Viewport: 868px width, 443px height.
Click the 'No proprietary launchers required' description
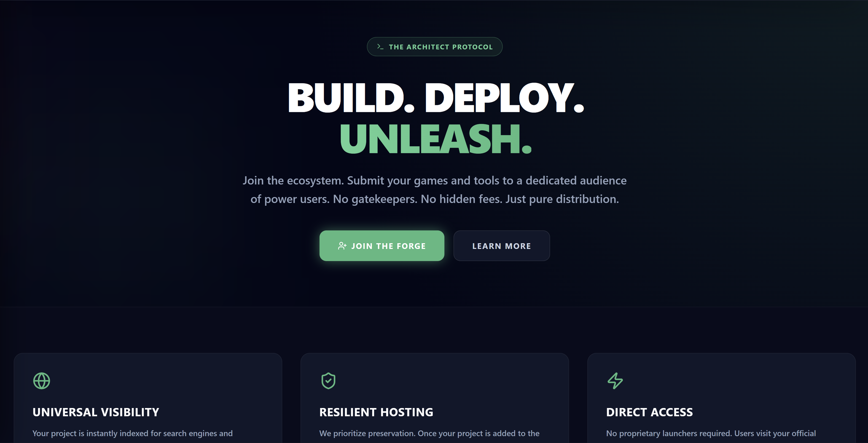[711, 433]
